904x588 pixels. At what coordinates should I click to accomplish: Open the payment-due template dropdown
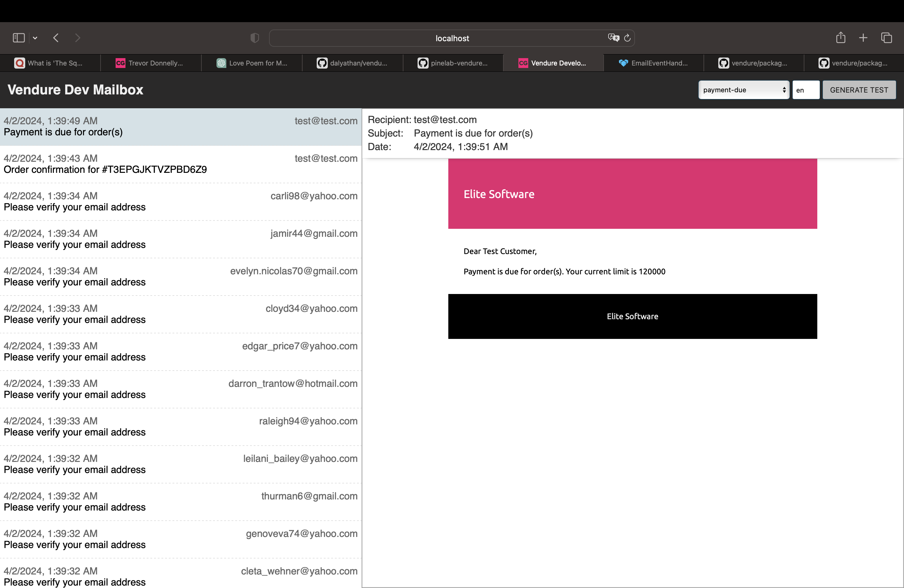click(x=743, y=90)
